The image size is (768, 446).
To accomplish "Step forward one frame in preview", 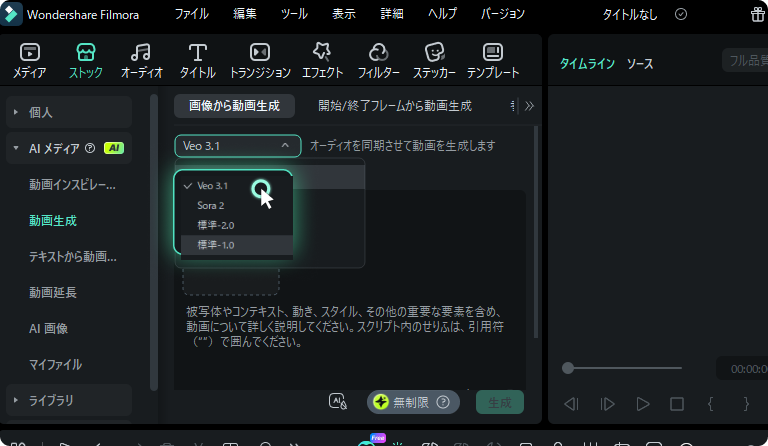I will (x=607, y=404).
